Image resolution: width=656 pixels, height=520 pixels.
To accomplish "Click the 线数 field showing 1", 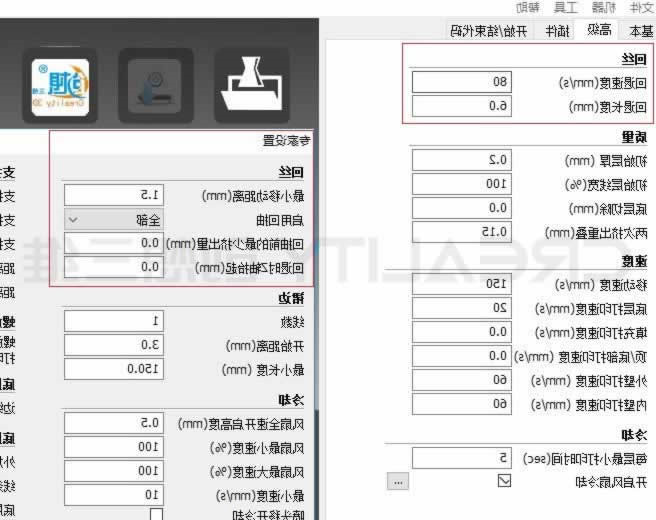I will click(x=114, y=321).
